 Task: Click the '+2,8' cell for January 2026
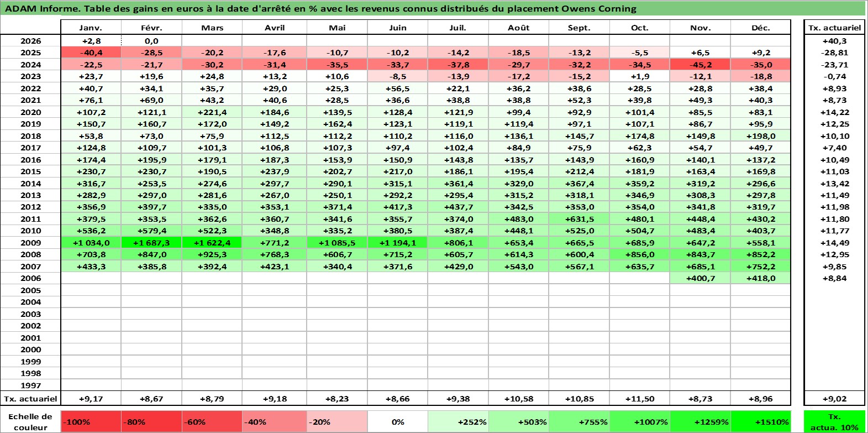coord(91,41)
